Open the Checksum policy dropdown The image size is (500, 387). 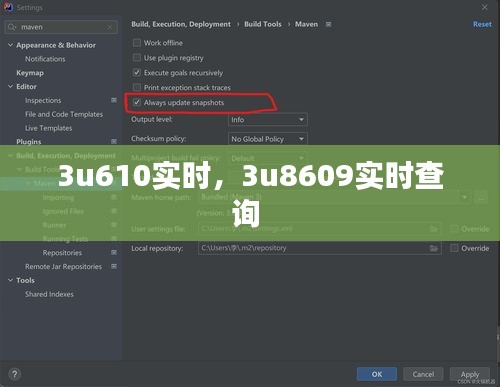(x=268, y=139)
